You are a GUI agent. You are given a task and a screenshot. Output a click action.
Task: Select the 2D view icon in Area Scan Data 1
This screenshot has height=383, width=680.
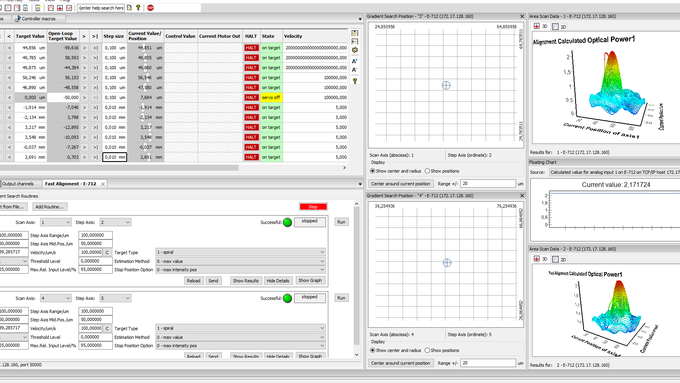pyautogui.click(x=555, y=26)
